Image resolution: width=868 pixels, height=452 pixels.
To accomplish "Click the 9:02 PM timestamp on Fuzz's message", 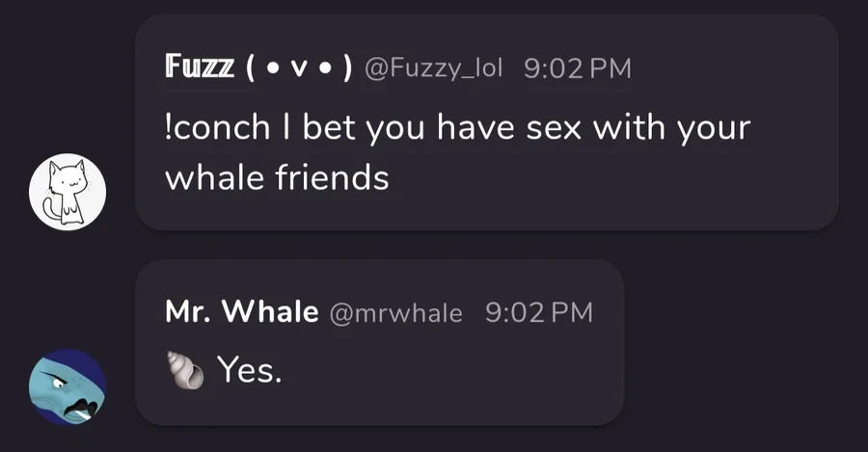I will pos(578,68).
